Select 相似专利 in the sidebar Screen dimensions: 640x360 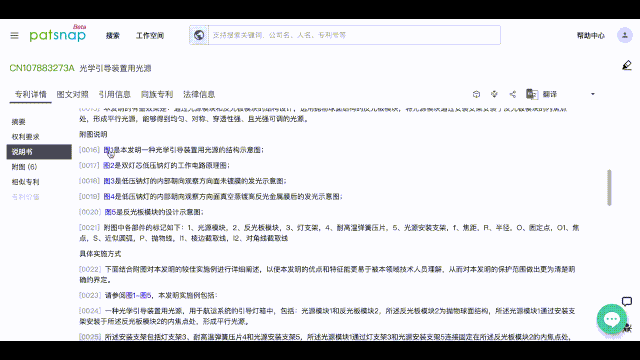(x=25, y=182)
